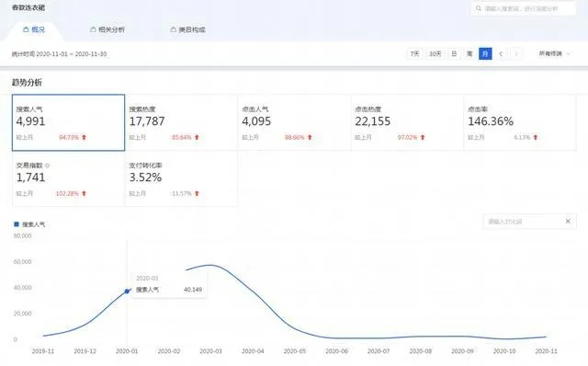588x366 pixels.
Task: Select the 周 granularity button
Action: pyautogui.click(x=469, y=54)
